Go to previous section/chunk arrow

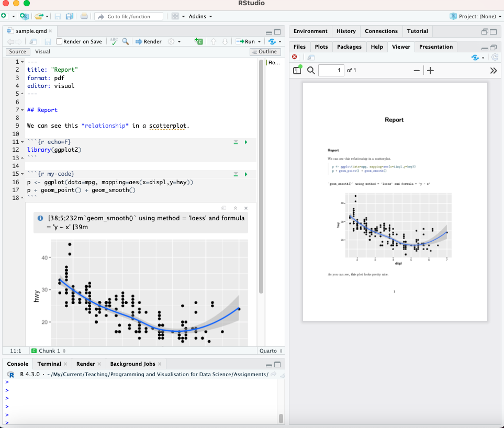(x=214, y=41)
